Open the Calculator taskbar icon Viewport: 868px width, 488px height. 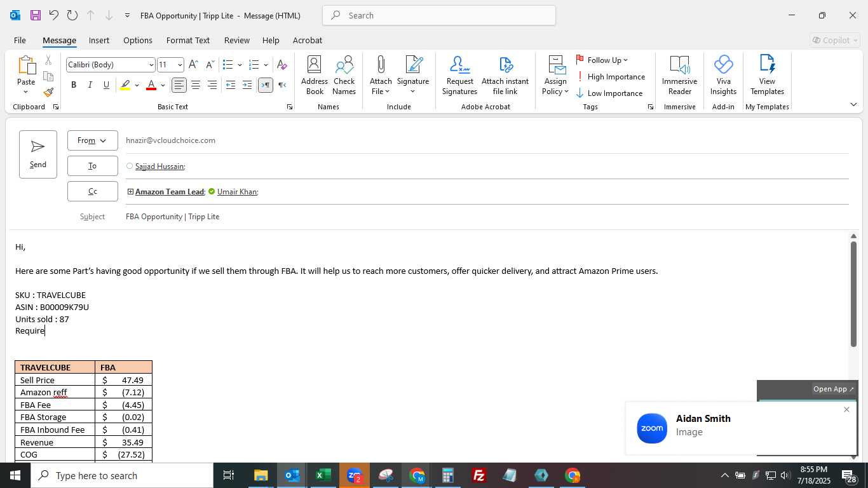coord(448,475)
